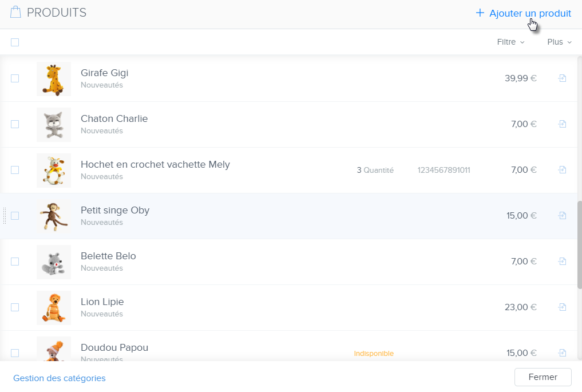This screenshot has width=582, height=392.
Task: Open the Chaton Charlie product thumbnail
Action: (54, 124)
